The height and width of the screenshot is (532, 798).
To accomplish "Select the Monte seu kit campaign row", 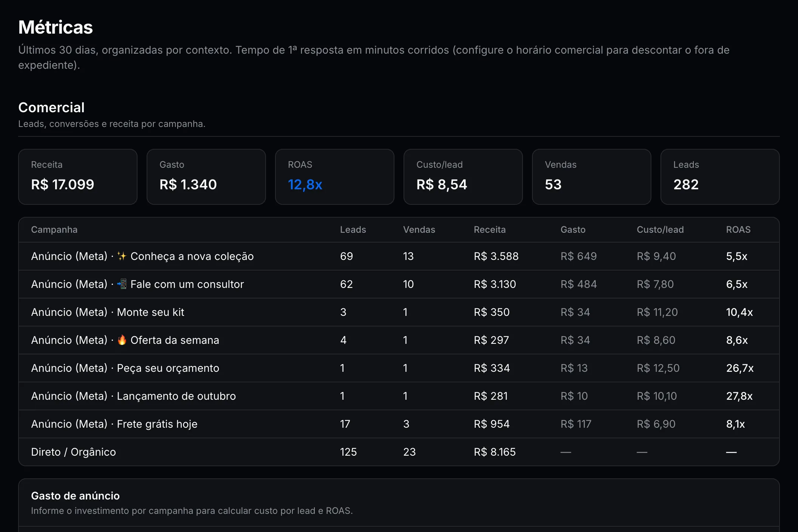I will coord(399,312).
